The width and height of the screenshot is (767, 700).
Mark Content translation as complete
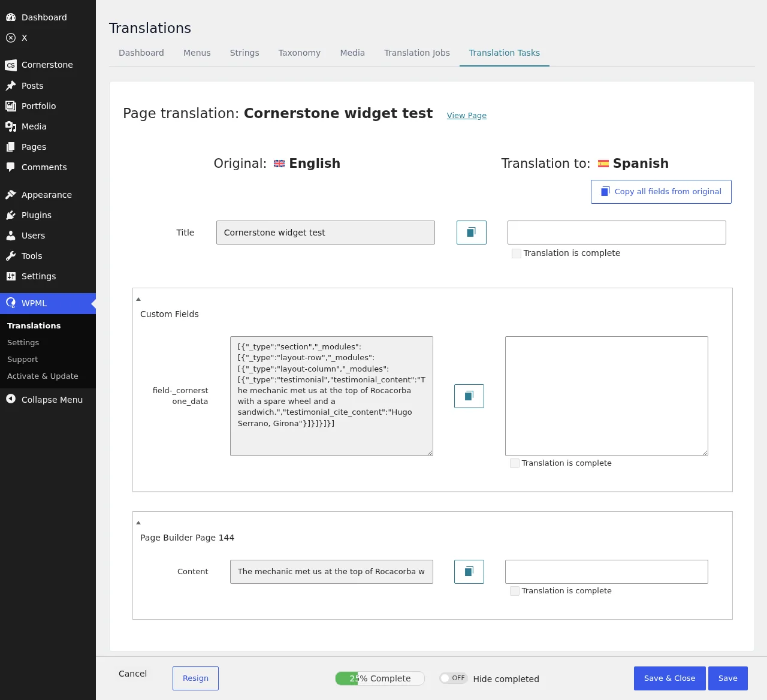(x=515, y=591)
